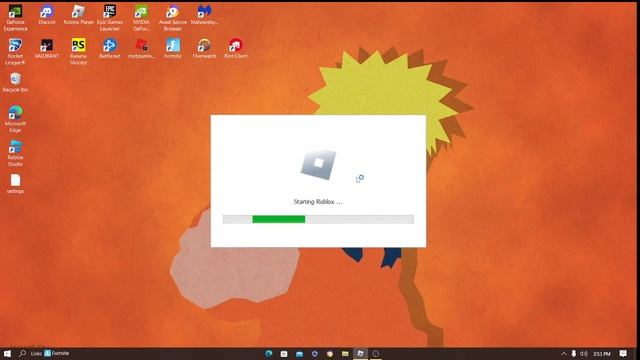
Task: Open the Discord desktop shortcut
Action: [47, 15]
